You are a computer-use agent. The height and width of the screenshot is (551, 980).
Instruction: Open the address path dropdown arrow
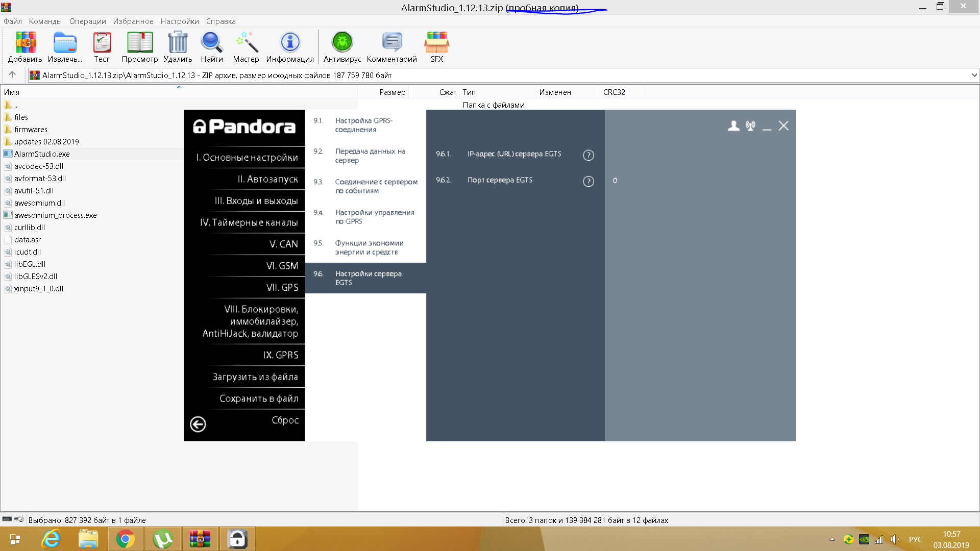(x=974, y=76)
